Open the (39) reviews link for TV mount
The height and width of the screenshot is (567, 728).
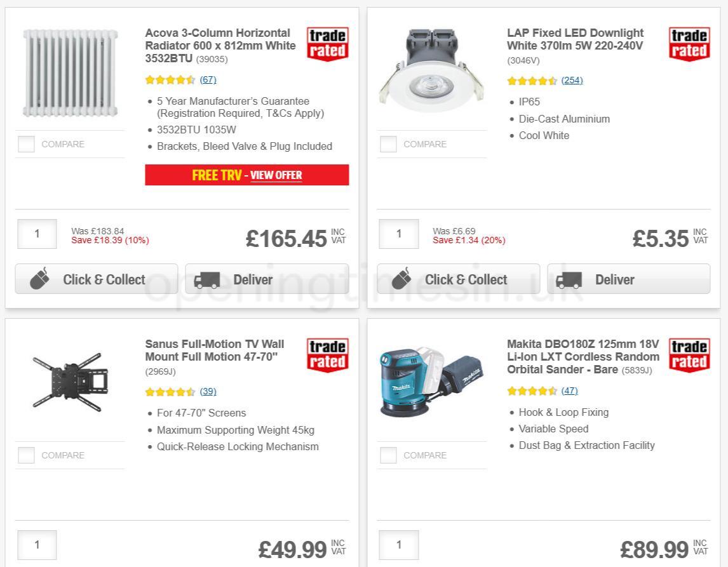(208, 392)
